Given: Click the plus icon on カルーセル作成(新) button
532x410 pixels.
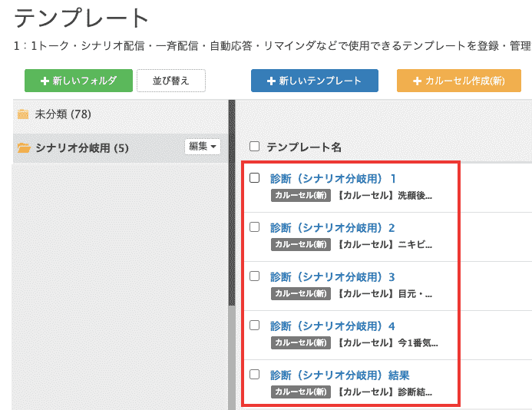Looking at the screenshot, I should tap(417, 81).
